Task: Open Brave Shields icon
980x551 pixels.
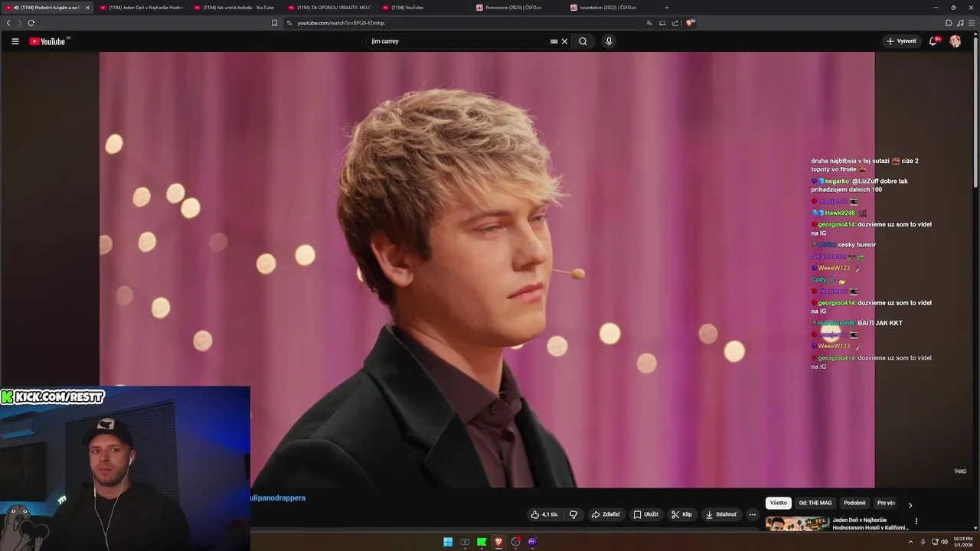Action: click(x=690, y=23)
